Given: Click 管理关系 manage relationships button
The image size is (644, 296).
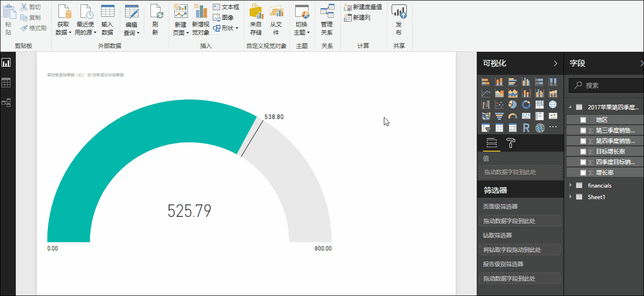Looking at the screenshot, I should [327, 21].
